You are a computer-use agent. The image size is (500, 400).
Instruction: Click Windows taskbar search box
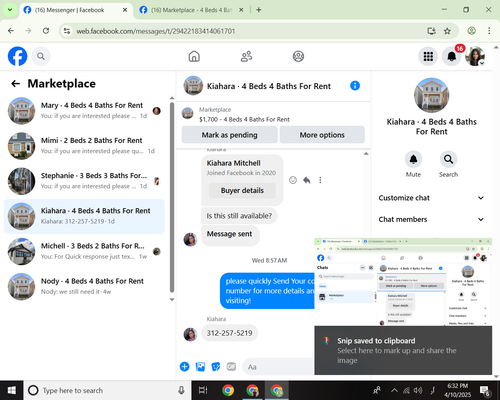pos(107,390)
